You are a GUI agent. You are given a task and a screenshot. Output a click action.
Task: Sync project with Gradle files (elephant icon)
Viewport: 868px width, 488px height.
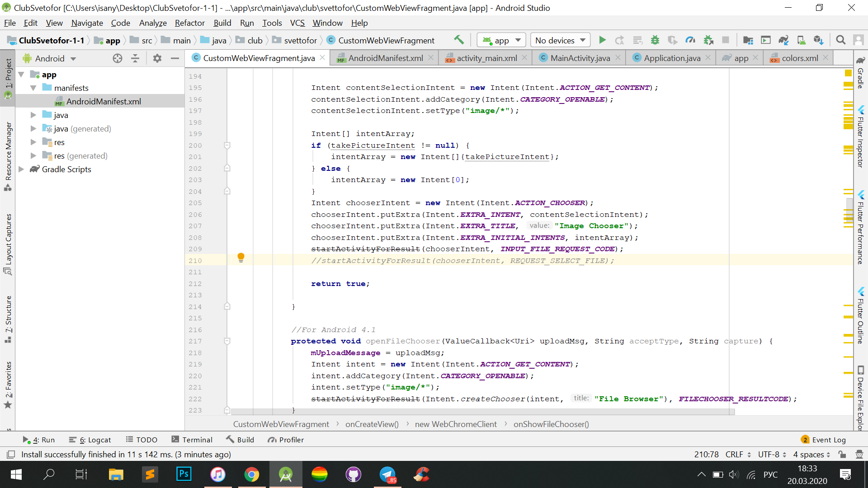point(783,40)
